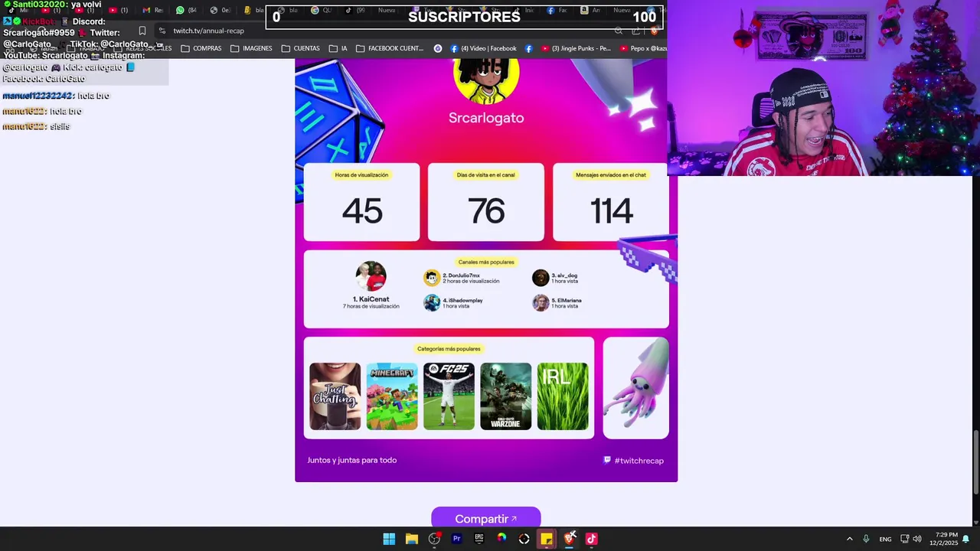The image size is (980, 551).
Task: Click manuel12232242's 'hola bro' chat message
Action: (x=56, y=96)
